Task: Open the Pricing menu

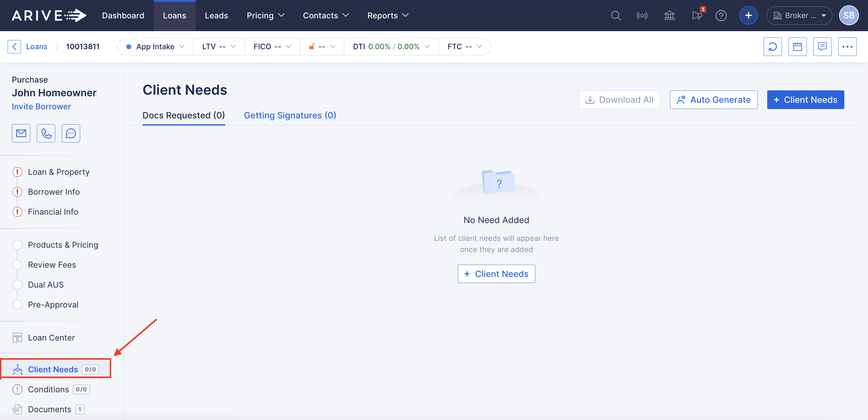Action: (x=265, y=16)
